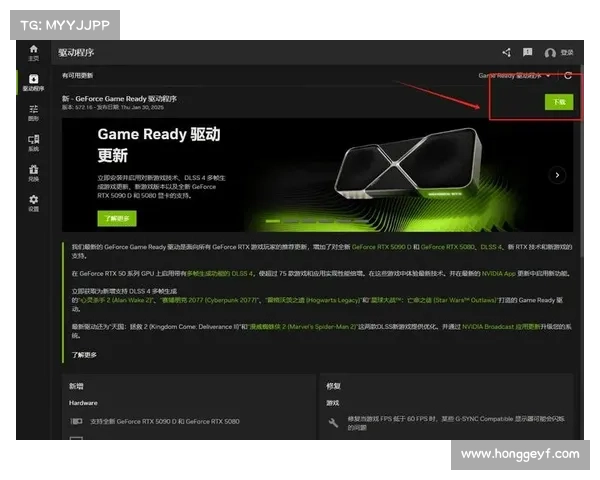Click 了解更多 green button in banner
This screenshot has height=480, width=600.
point(117,218)
